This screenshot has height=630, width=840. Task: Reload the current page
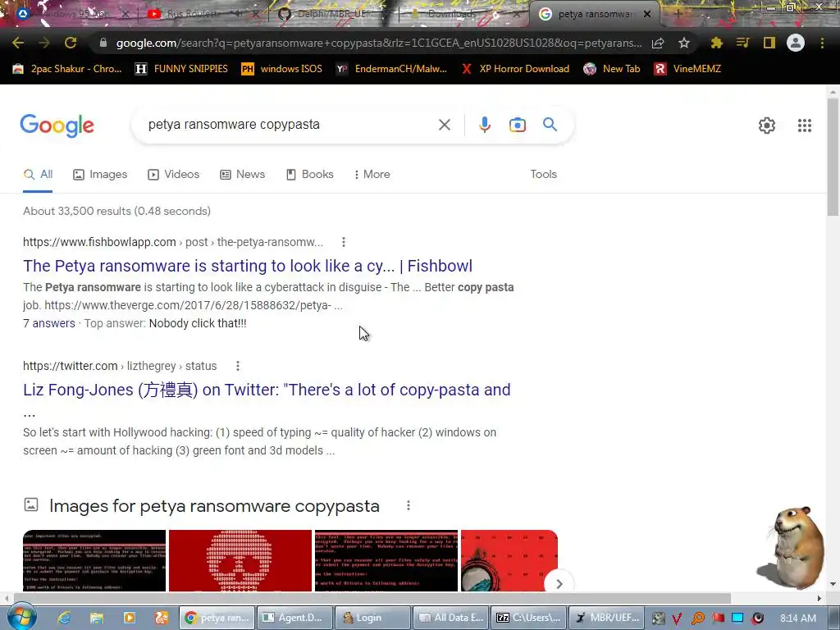coord(71,43)
